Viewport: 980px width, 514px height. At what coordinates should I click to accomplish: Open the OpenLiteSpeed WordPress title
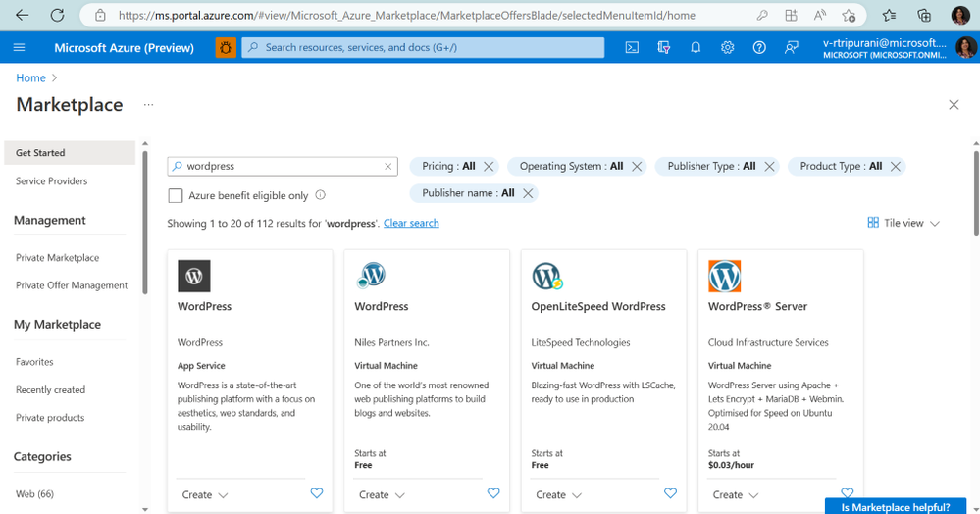tap(598, 306)
